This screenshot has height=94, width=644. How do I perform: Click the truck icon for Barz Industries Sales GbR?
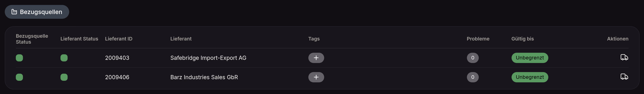(x=624, y=77)
